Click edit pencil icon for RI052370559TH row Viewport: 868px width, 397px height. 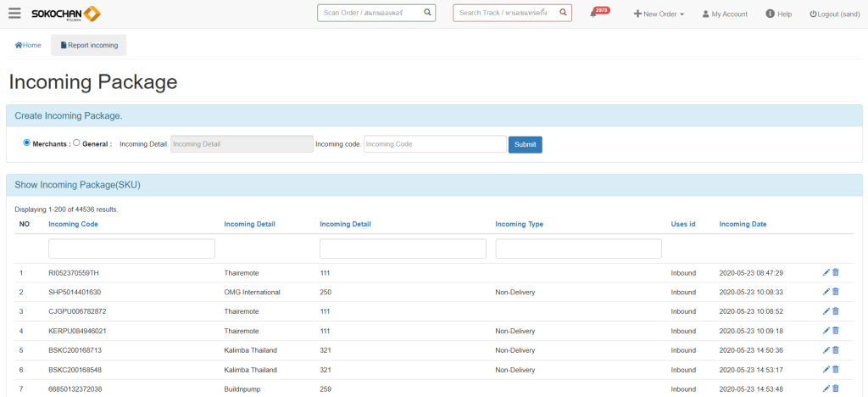[x=826, y=272]
